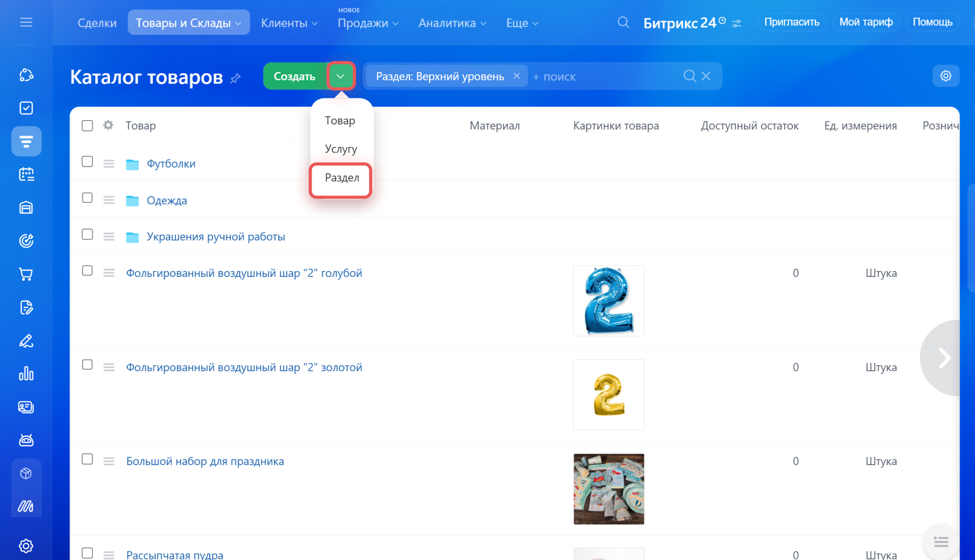The image size is (975, 560).
Task: Open the Клиенты dropdown menu
Action: click(x=289, y=23)
